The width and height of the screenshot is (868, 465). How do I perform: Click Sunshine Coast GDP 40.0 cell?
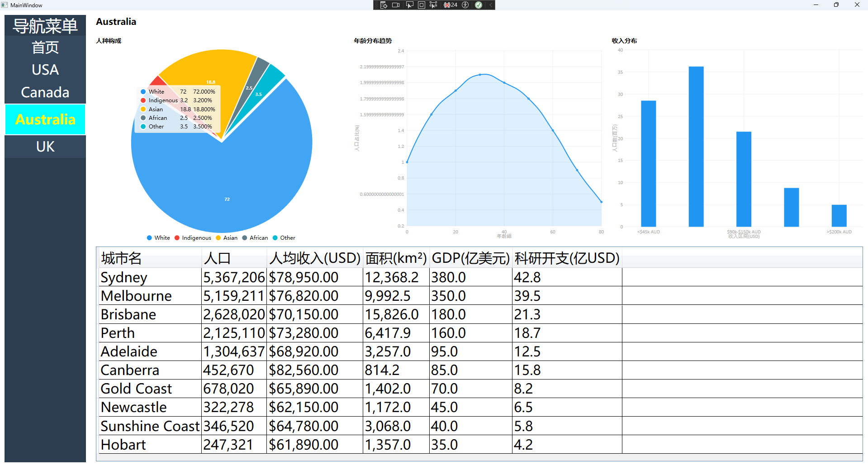click(x=471, y=426)
